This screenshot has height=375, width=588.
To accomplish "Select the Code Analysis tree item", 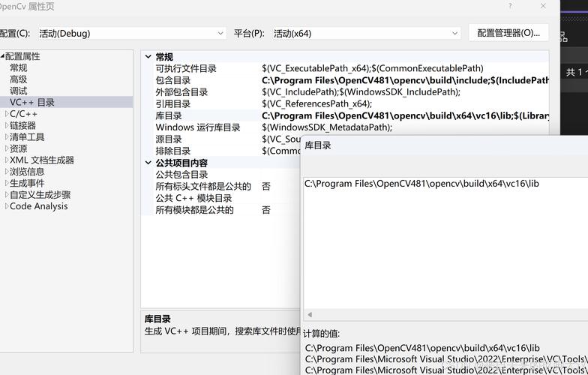I will [39, 206].
